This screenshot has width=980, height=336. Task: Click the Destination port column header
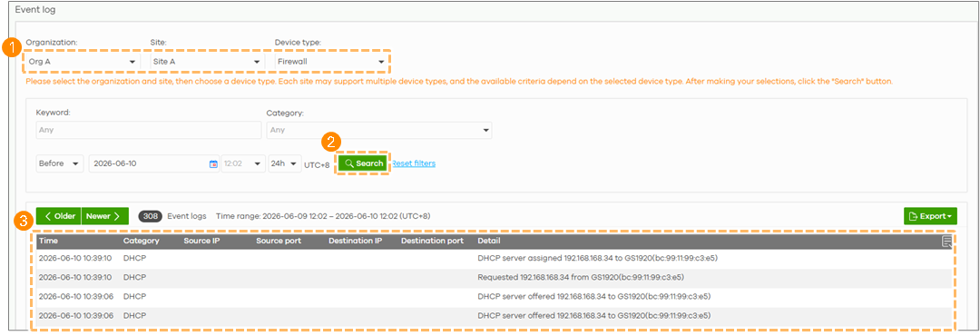[432, 241]
